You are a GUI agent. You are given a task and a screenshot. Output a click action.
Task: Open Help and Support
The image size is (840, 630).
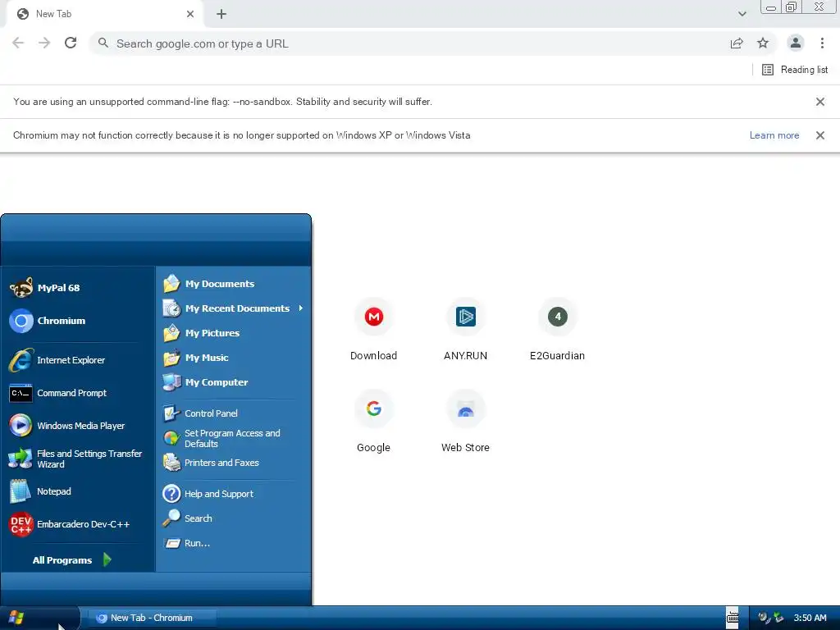click(x=234, y=493)
